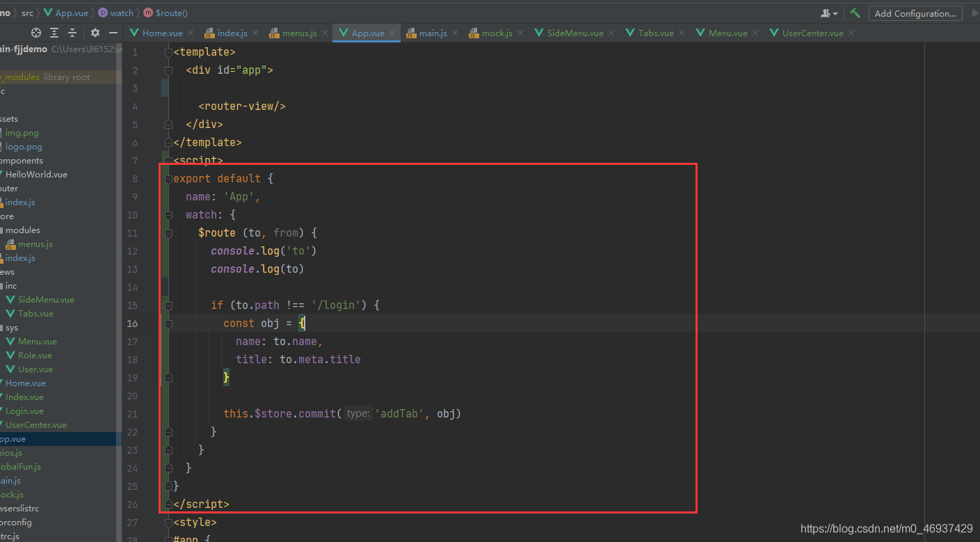This screenshot has width=980, height=542.
Task: Close the index.js tab
Action: tap(255, 33)
